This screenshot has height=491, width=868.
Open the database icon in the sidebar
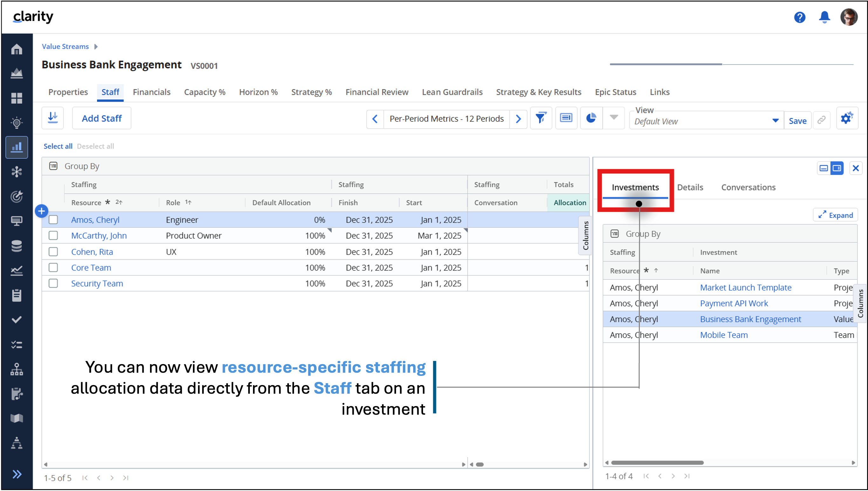[x=16, y=246]
